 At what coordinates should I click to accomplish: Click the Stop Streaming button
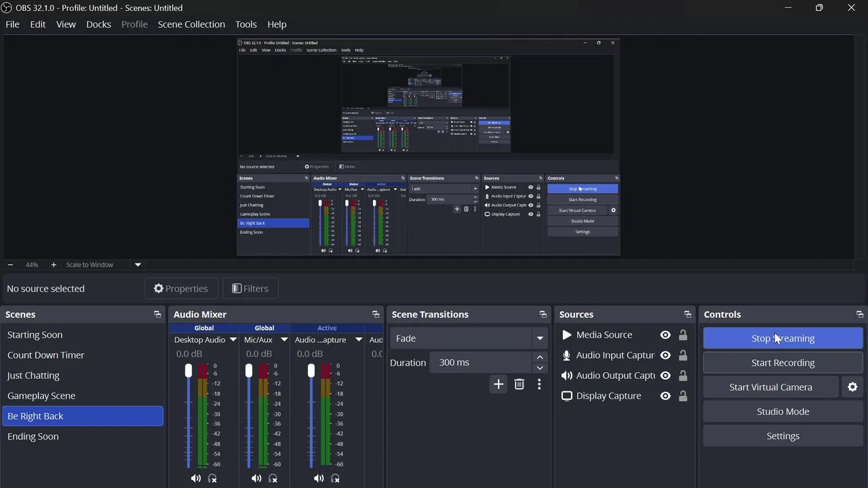coord(783,338)
